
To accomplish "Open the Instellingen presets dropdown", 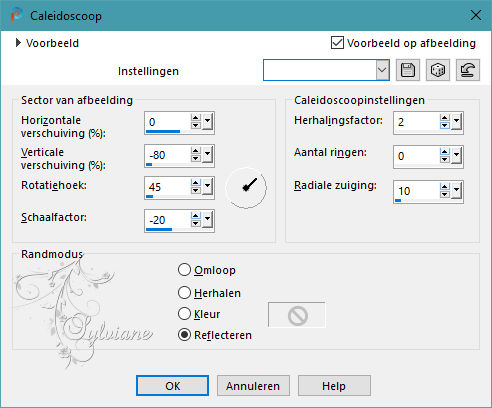I will click(383, 70).
